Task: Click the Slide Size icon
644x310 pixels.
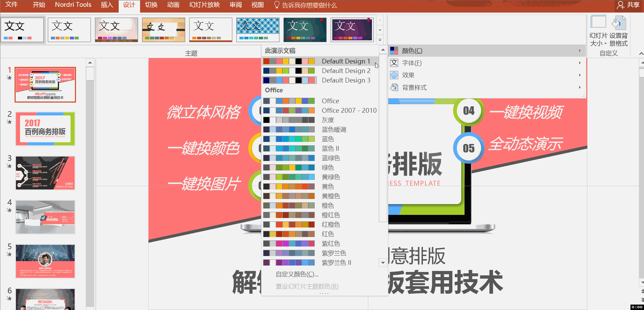Action: click(x=598, y=23)
